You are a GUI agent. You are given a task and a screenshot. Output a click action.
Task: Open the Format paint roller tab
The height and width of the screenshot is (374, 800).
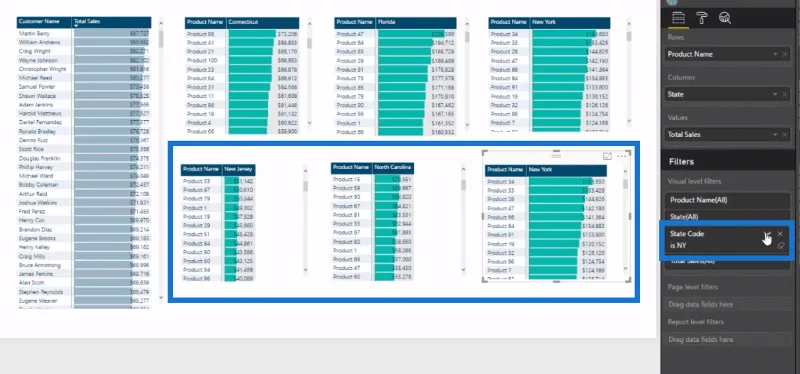(702, 18)
